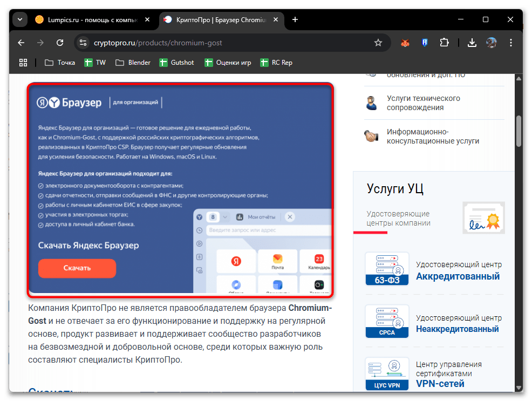Switch to the Lumpics.ru tab

(93, 19)
